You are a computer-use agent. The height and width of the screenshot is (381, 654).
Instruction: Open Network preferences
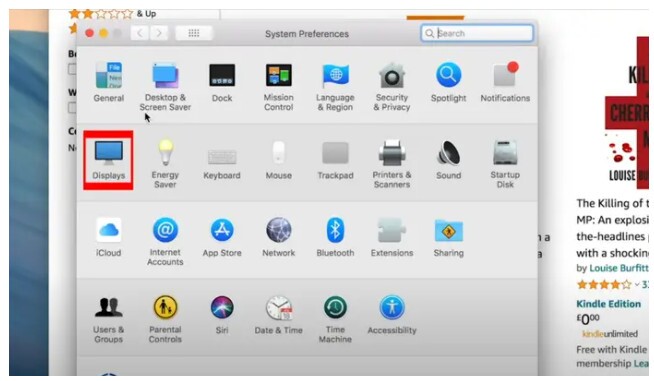[x=279, y=237]
